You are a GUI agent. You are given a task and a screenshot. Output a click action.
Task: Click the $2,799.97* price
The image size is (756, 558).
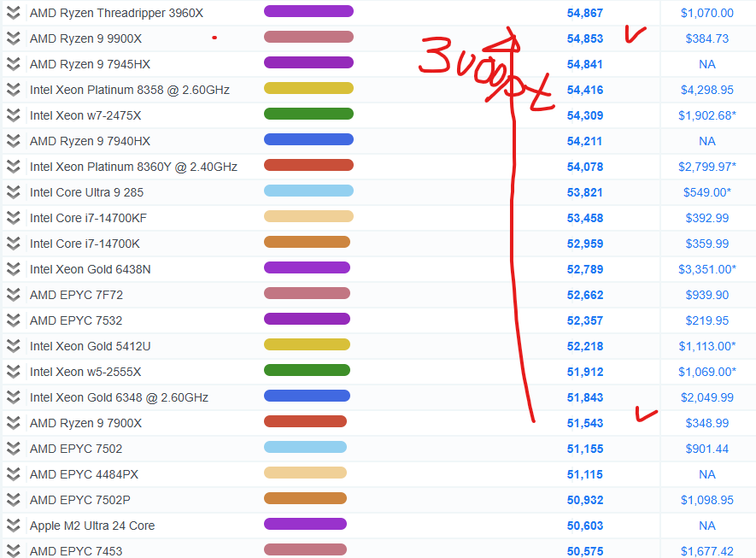point(706,167)
